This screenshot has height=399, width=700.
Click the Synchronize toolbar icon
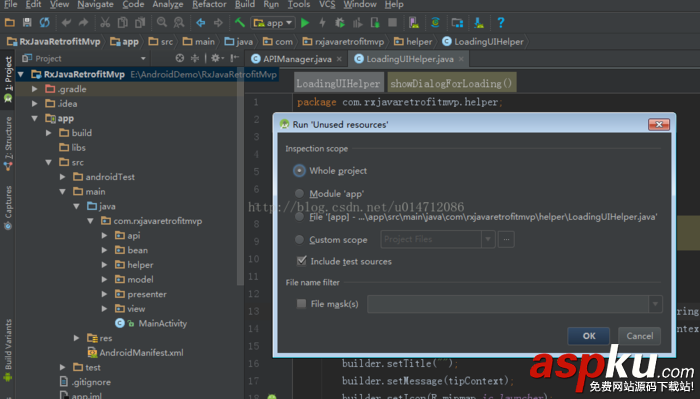pos(45,22)
